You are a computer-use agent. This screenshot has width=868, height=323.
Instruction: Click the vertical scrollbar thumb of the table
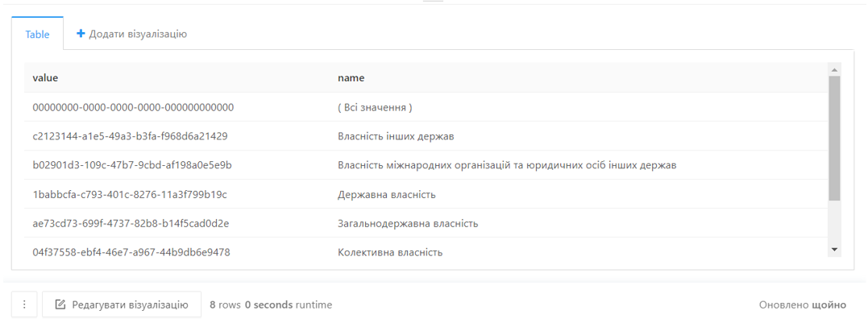834,139
